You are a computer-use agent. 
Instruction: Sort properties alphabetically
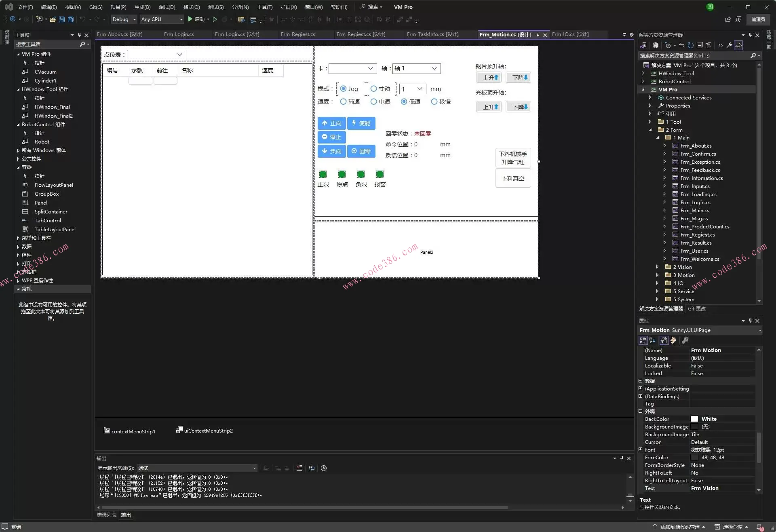pos(652,340)
